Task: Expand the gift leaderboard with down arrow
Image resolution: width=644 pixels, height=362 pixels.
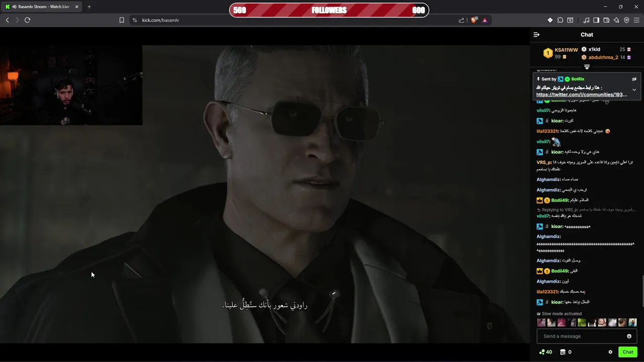Action: pos(587,67)
